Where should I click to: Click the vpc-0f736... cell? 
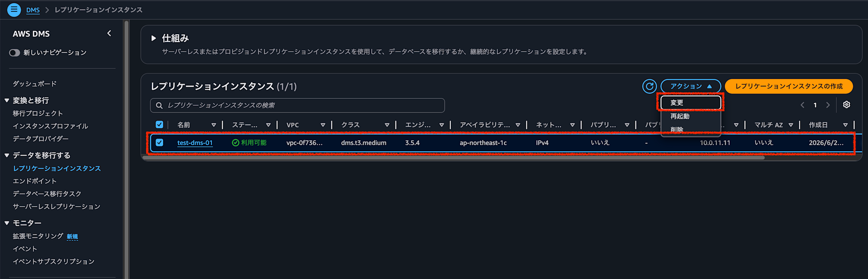pos(304,143)
